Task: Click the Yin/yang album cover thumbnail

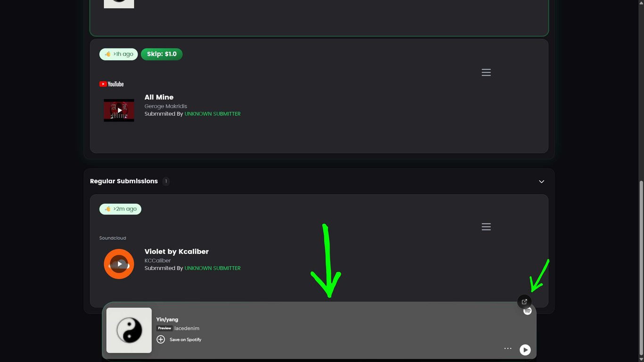Action: (x=129, y=330)
